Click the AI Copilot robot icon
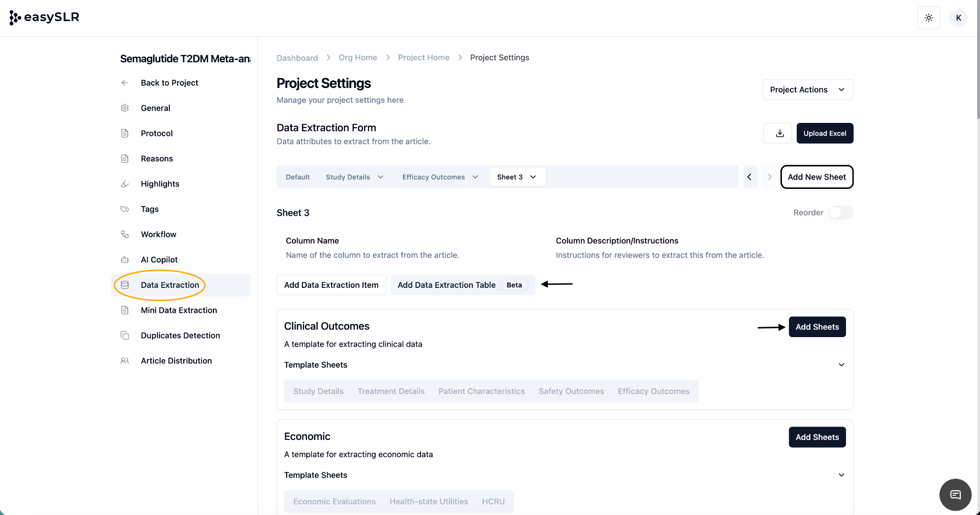Image resolution: width=980 pixels, height=515 pixels. point(125,260)
